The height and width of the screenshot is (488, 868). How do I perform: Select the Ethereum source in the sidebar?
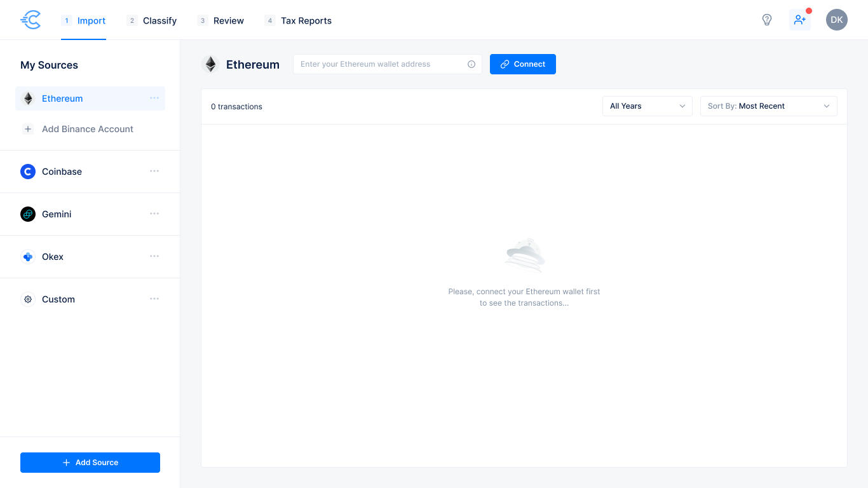[62, 98]
